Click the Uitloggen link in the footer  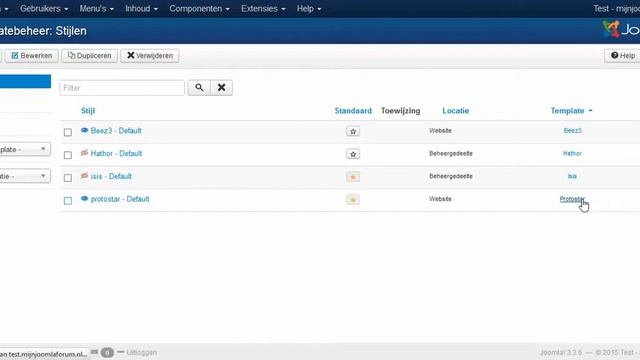pos(141,352)
